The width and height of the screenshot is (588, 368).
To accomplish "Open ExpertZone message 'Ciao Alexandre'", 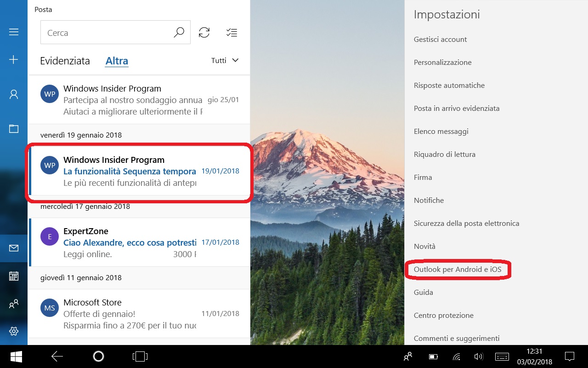I will click(x=139, y=242).
